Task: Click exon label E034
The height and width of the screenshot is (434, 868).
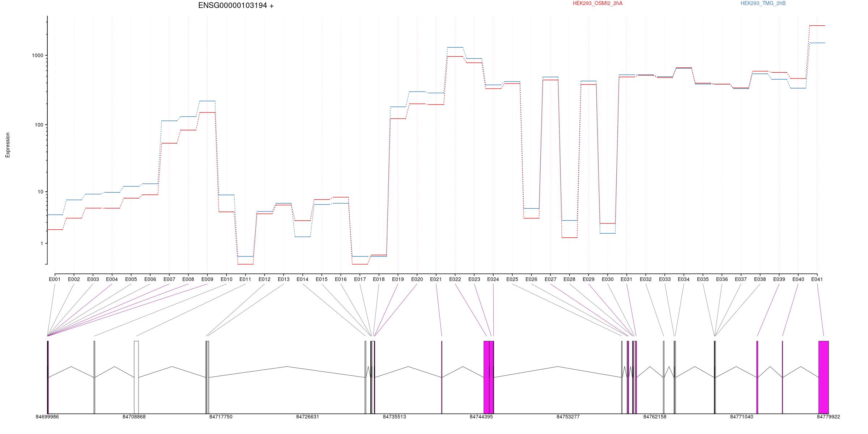Action: [684, 279]
